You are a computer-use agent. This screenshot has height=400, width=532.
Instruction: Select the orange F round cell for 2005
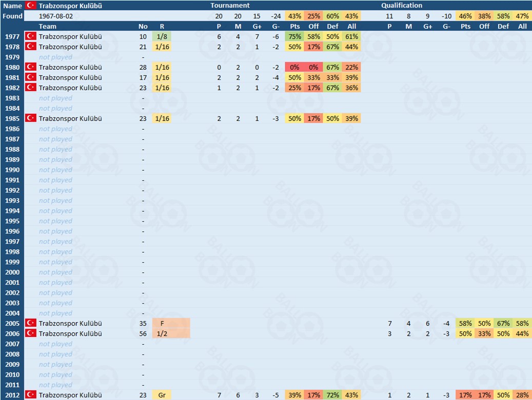pyautogui.click(x=171, y=324)
